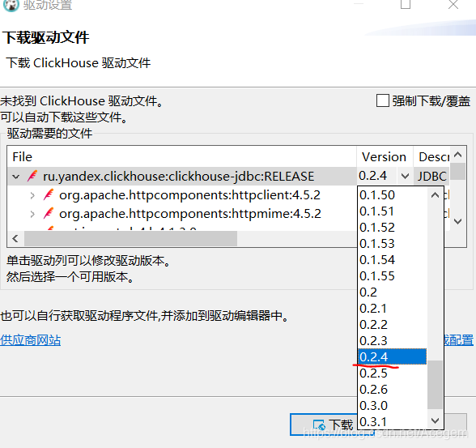The height and width of the screenshot is (448, 476).
Task: Select the org.apache.httpcomponents:httpmime:4.5.2 row text
Action: 190,214
